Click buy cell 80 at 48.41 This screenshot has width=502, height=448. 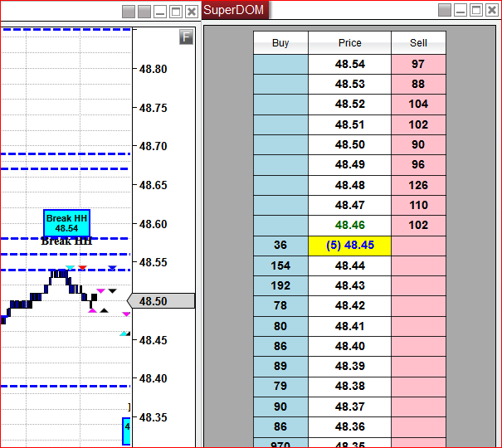coord(280,326)
